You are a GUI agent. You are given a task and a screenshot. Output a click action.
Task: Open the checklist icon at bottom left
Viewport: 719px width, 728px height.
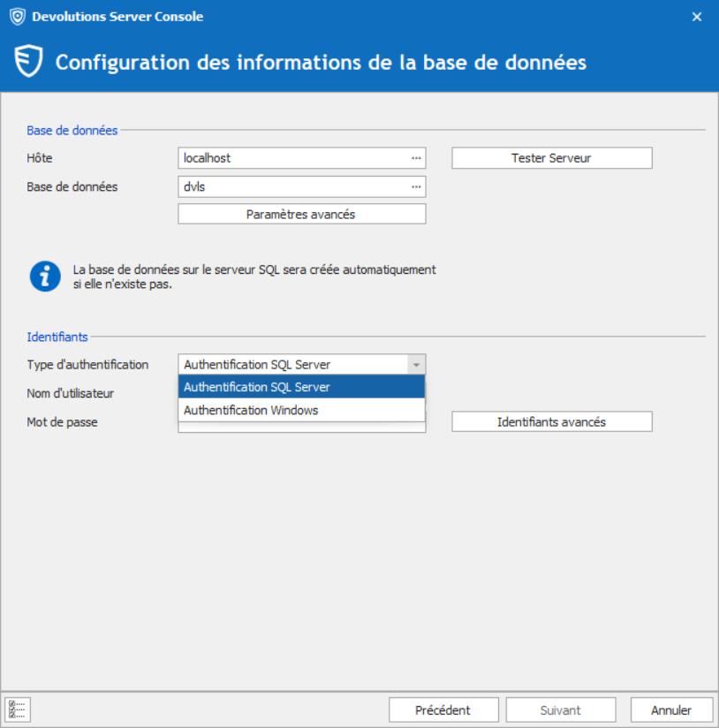17,709
